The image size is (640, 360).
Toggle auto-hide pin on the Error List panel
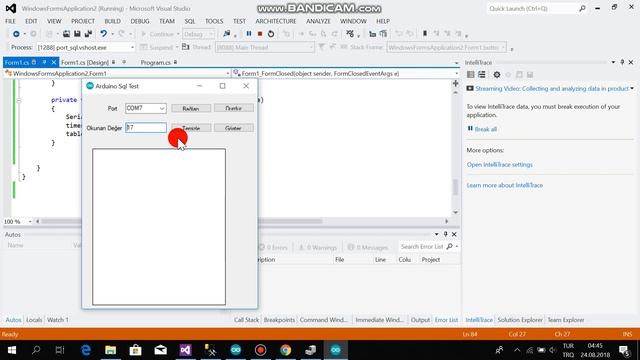pyautogui.click(x=445, y=234)
